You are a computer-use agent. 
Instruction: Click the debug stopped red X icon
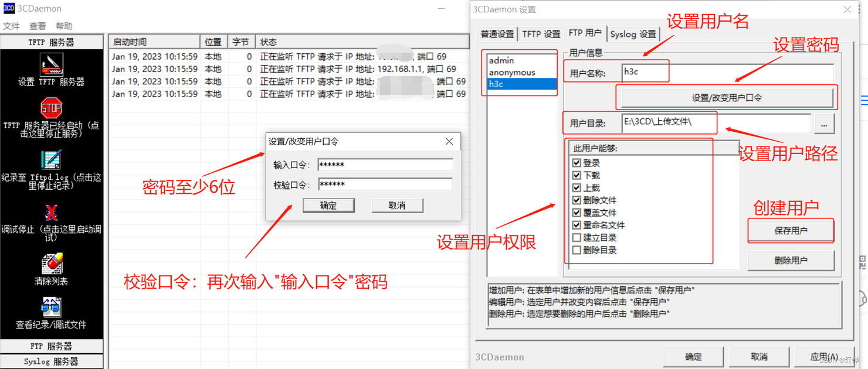point(51,212)
